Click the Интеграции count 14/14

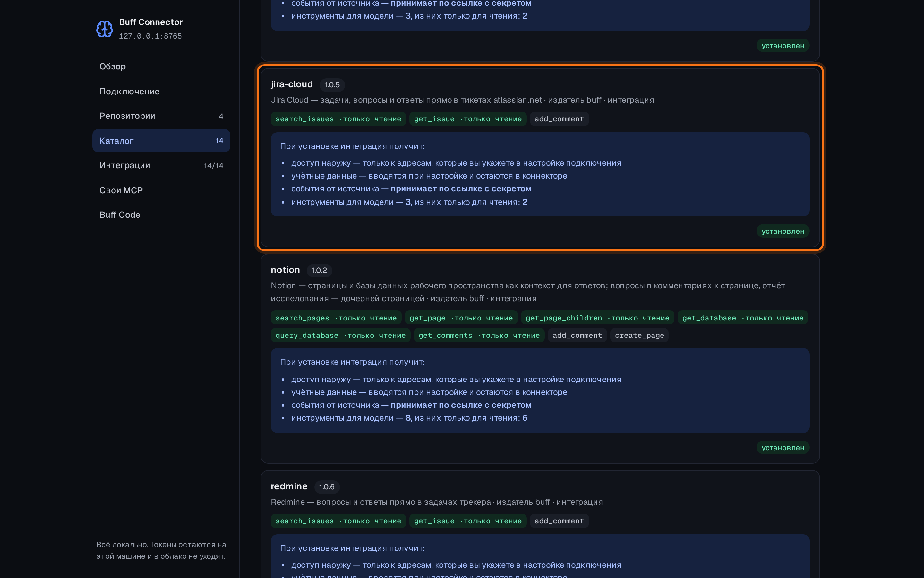pos(213,165)
